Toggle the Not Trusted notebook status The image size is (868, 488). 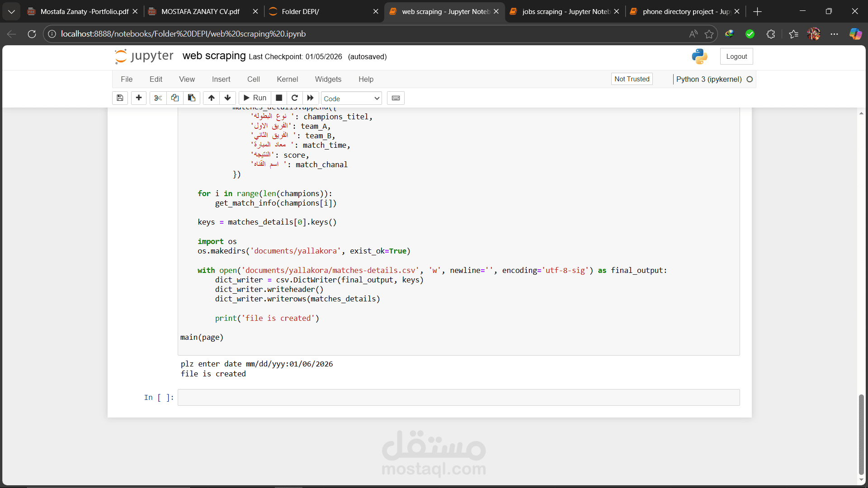click(x=632, y=79)
